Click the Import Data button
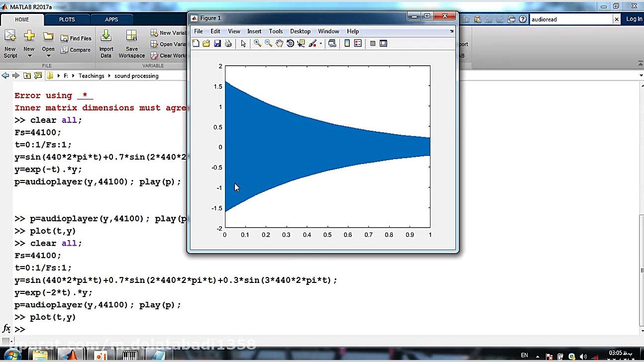The width and height of the screenshot is (644, 362). point(106,44)
